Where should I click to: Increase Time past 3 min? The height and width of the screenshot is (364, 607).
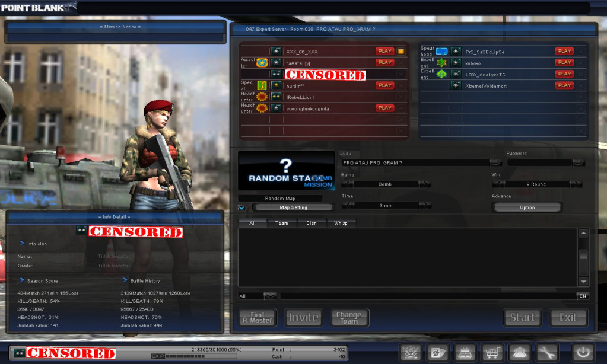point(425,205)
